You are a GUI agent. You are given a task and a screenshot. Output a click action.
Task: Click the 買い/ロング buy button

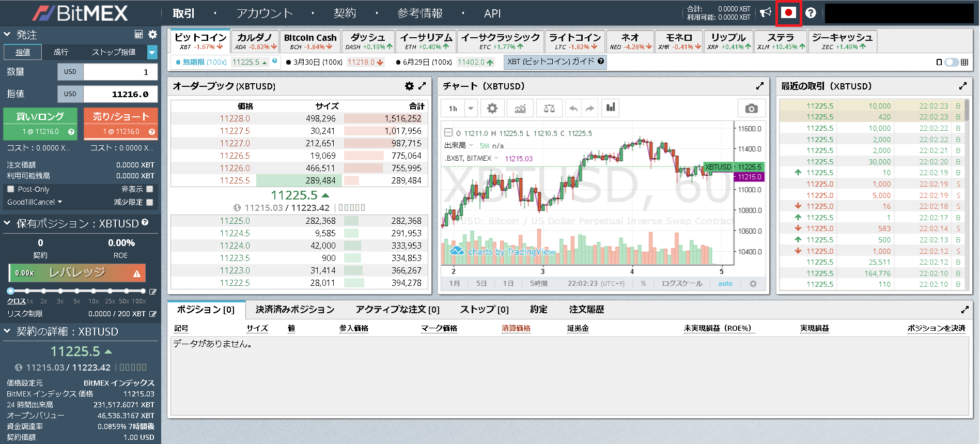point(40,123)
